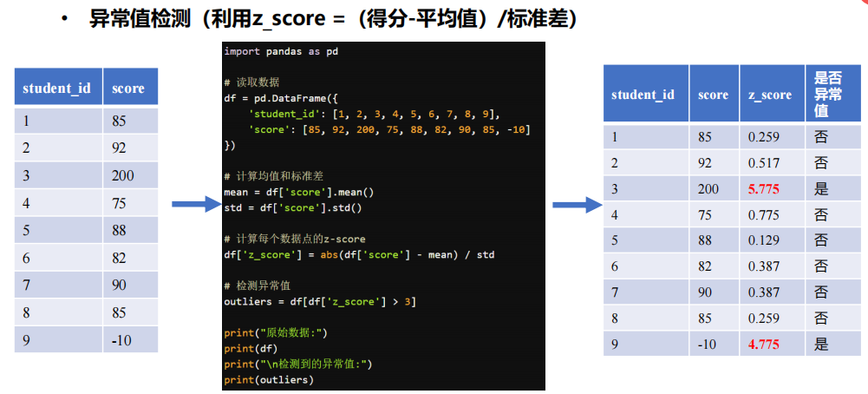868x394 pixels.
Task: Click 是 in the row for student 3
Action: point(821,188)
